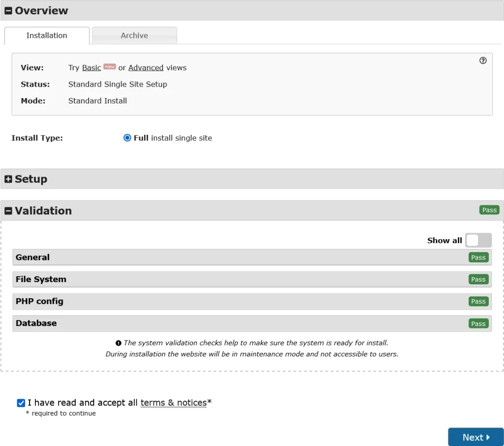Click the Pass badge for File System
This screenshot has height=446, width=504.
click(x=478, y=280)
